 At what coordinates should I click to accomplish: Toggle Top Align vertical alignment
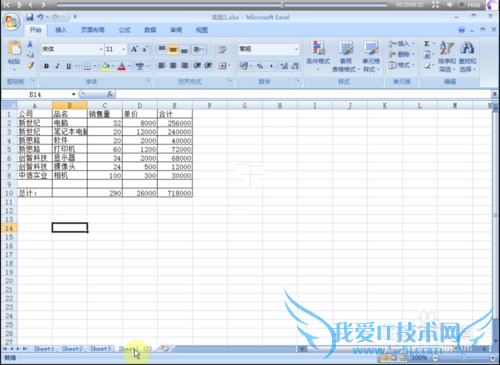[x=162, y=49]
